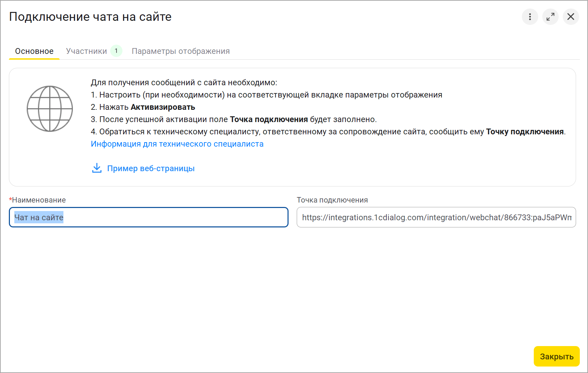Expand the dialog to full screen
This screenshot has height=373, width=588.
550,17
